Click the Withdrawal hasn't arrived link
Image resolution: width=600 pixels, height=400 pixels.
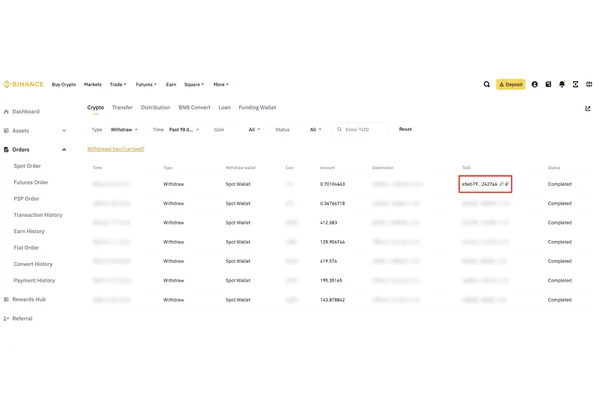116,149
